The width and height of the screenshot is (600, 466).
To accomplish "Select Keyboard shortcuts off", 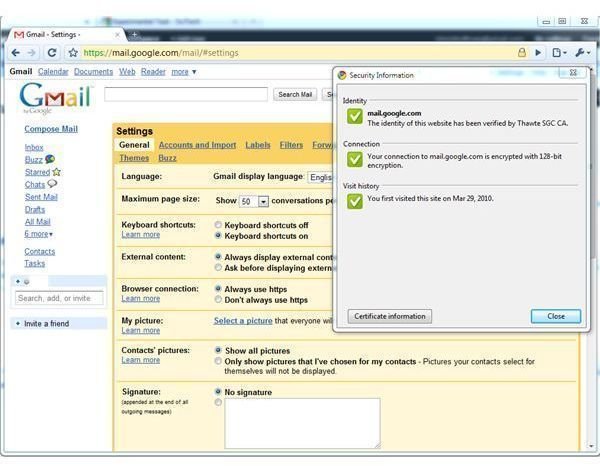I will 218,225.
